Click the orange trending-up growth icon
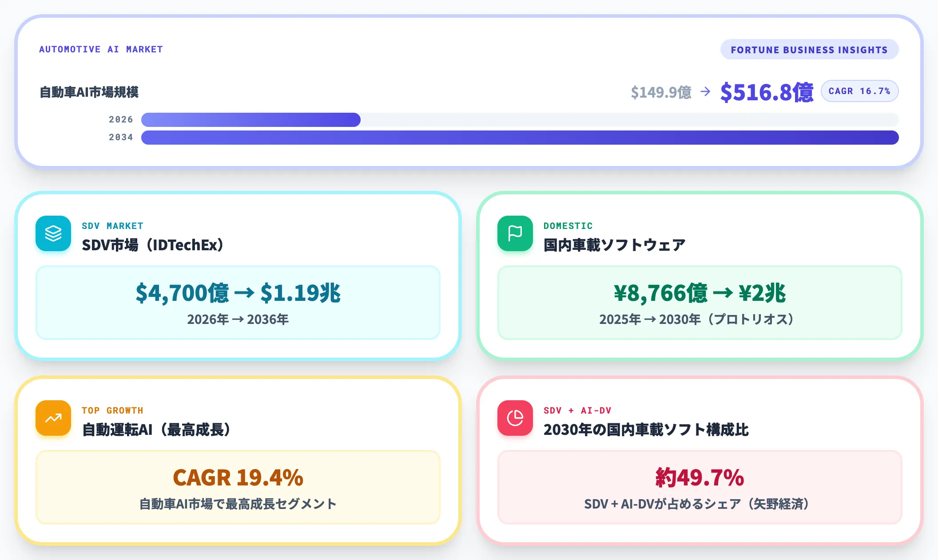This screenshot has height=560, width=938. (53, 418)
